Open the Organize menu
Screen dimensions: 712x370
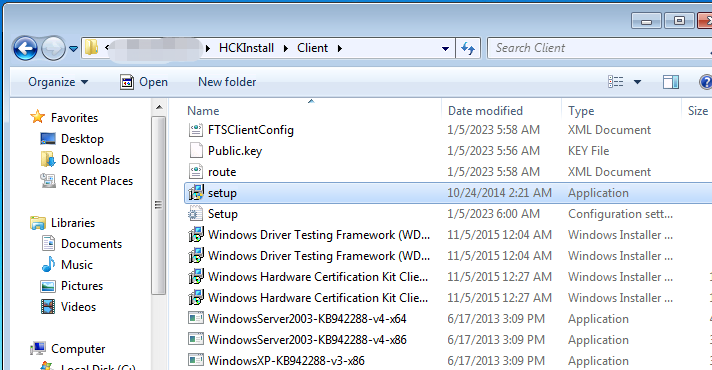tap(58, 82)
